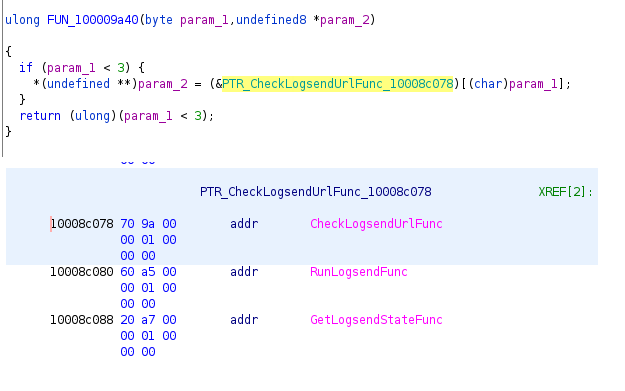Click the undefined8 type in signature
The height and width of the screenshot is (391, 625).
(x=271, y=20)
